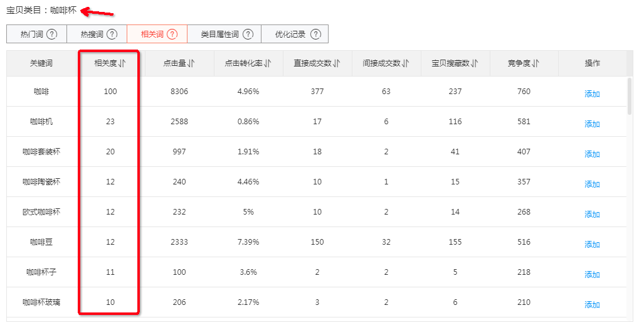The height and width of the screenshot is (325, 644).
Task: Click competition value 268
Action: pyautogui.click(x=524, y=212)
